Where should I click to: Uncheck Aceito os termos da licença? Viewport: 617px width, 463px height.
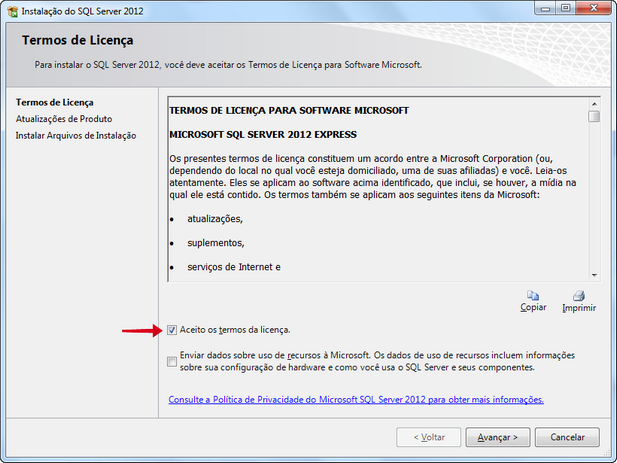tap(172, 330)
